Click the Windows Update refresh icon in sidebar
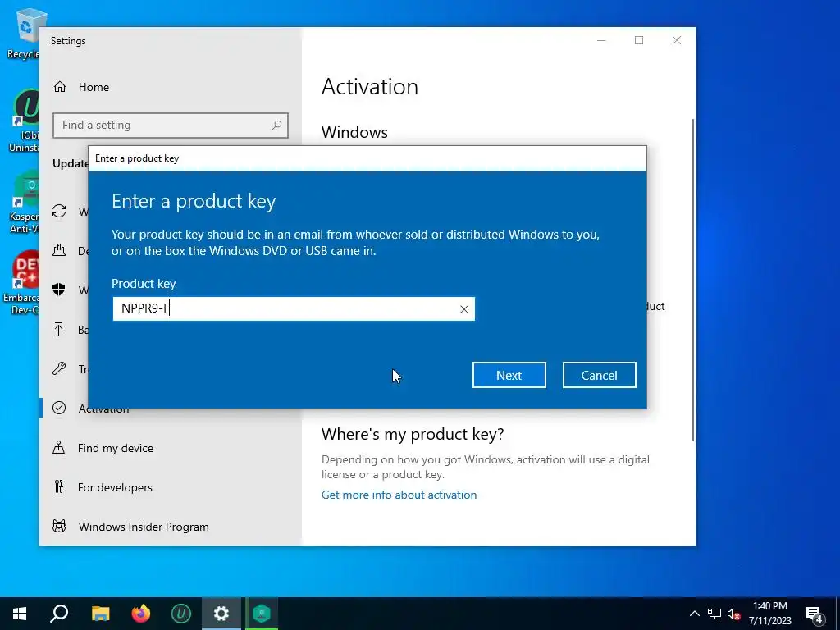This screenshot has width=840, height=630. (x=59, y=211)
